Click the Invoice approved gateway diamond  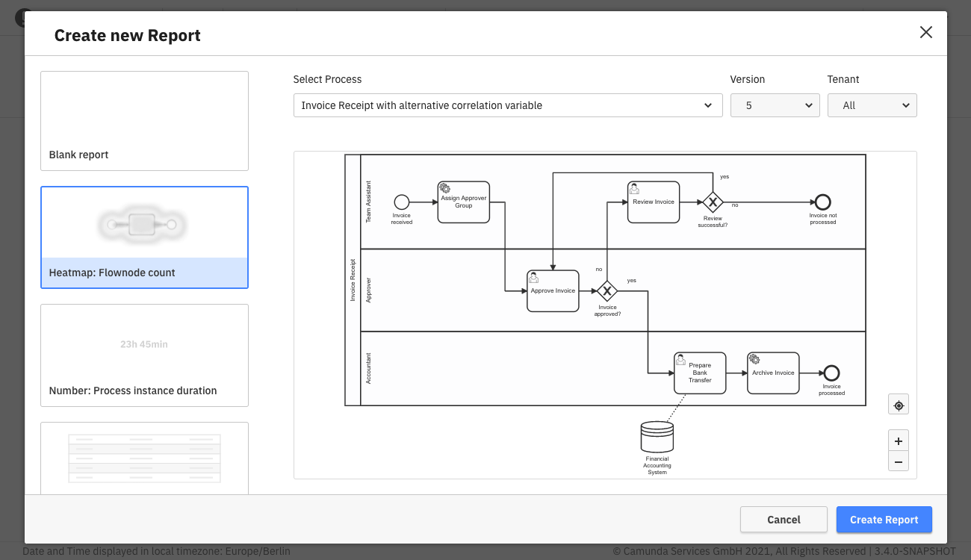607,290
